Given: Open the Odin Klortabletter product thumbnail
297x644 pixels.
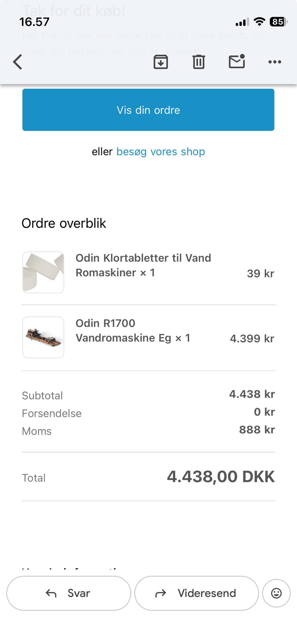Looking at the screenshot, I should point(43,272).
